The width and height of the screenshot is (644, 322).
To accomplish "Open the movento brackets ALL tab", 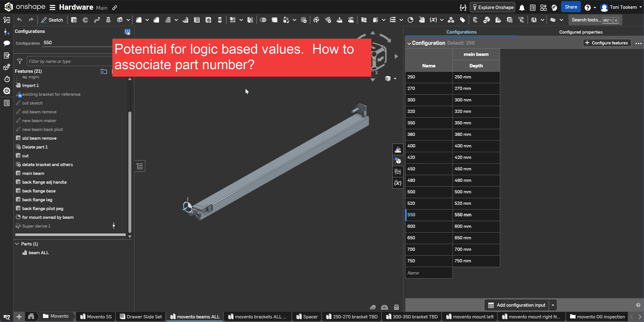I will pyautogui.click(x=257, y=317).
